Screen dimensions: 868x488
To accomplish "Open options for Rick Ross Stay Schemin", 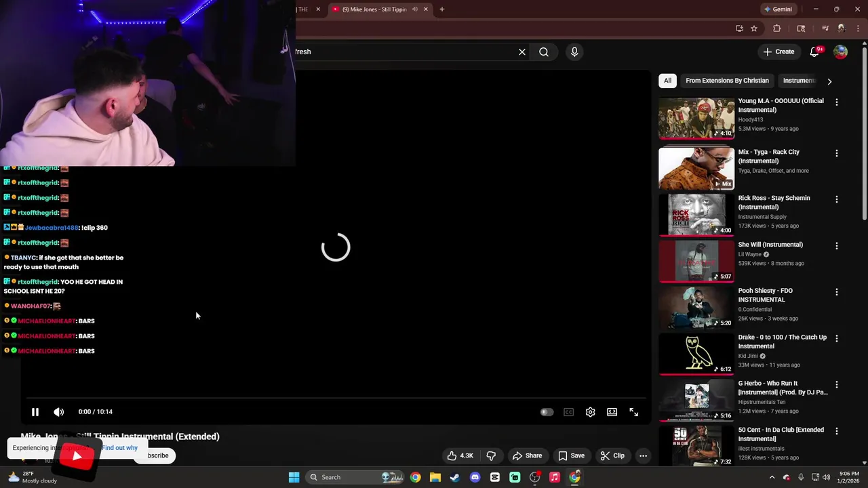I will (836, 199).
